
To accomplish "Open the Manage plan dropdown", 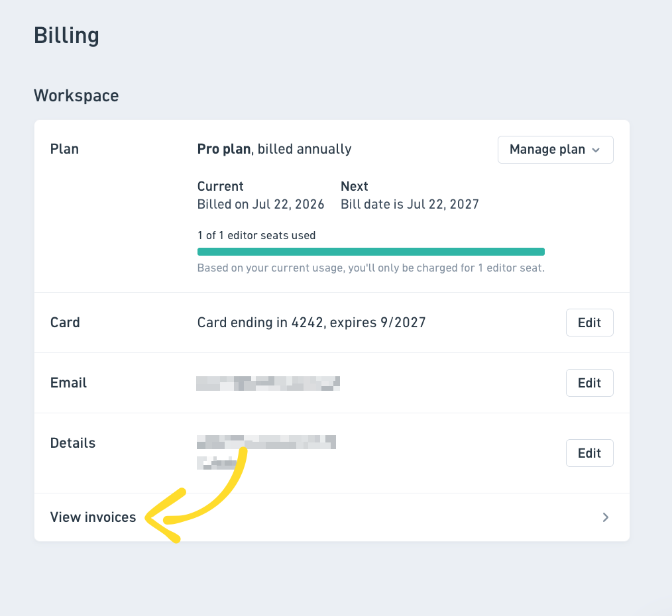I will click(555, 150).
